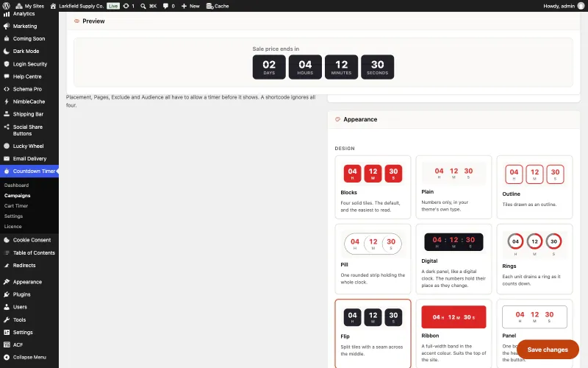Open My Sites menu
Screen dimensions: 588x368
click(29, 6)
